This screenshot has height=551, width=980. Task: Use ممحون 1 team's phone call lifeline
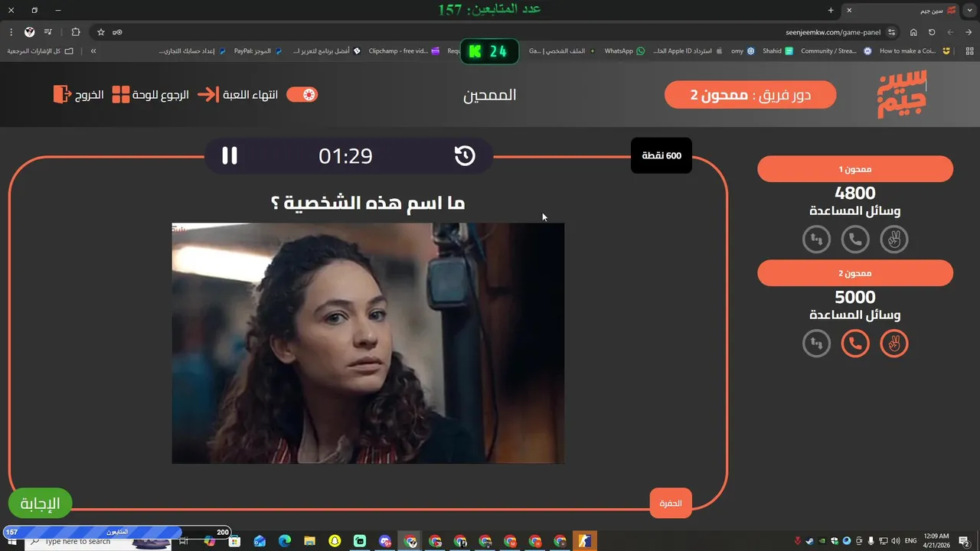[x=855, y=240]
